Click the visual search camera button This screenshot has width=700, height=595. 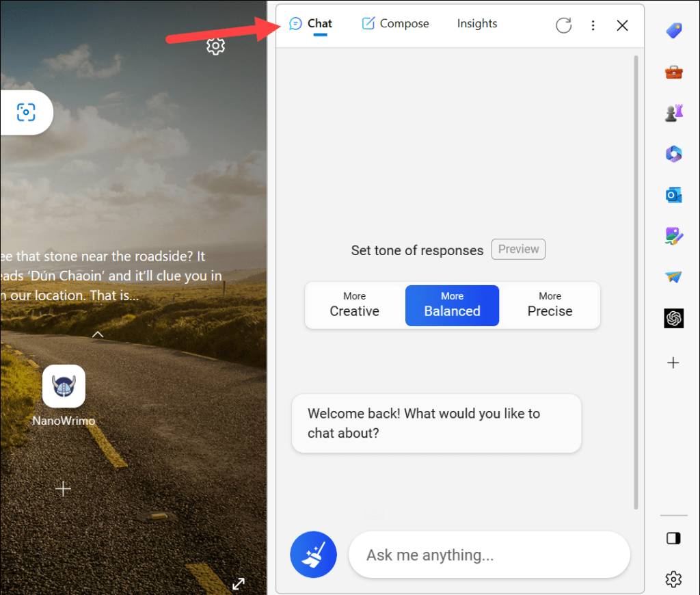coord(26,112)
